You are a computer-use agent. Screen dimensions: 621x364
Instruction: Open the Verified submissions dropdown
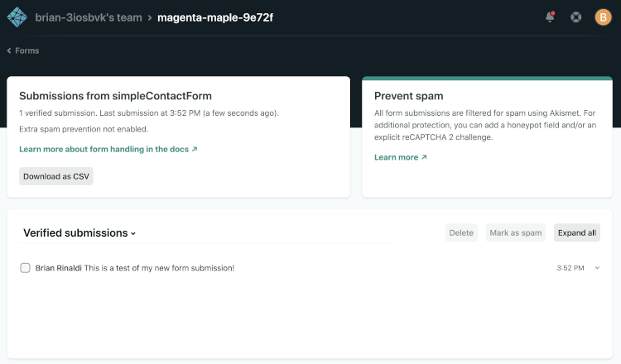pyautogui.click(x=79, y=233)
